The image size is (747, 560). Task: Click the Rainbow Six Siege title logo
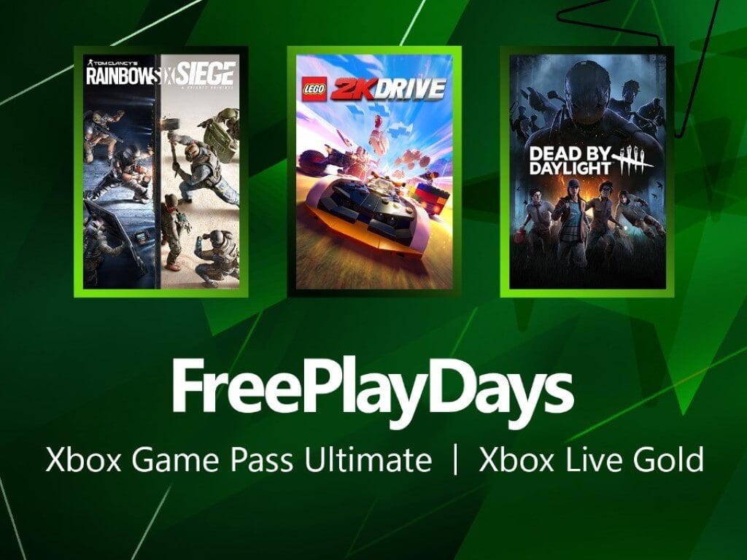point(161,75)
